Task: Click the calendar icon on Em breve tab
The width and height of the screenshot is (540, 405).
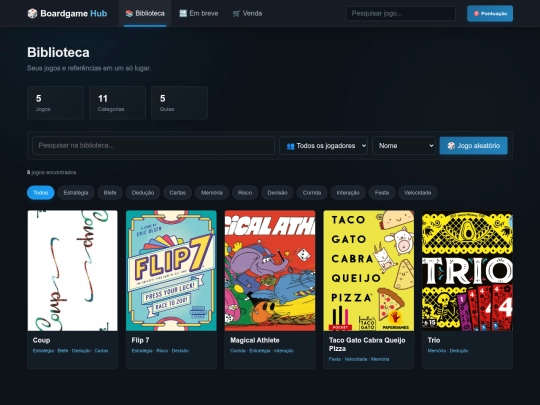Action: (183, 13)
